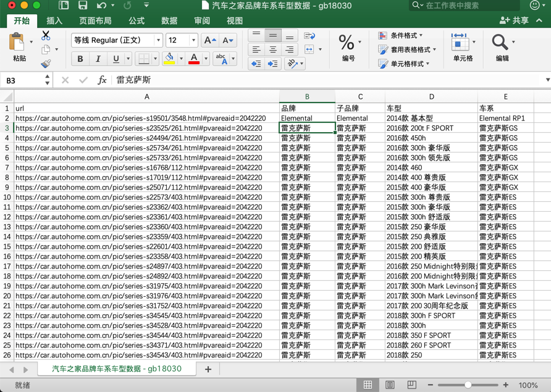Click the text orientation icon
This screenshot has width=551, height=392.
click(x=292, y=64)
